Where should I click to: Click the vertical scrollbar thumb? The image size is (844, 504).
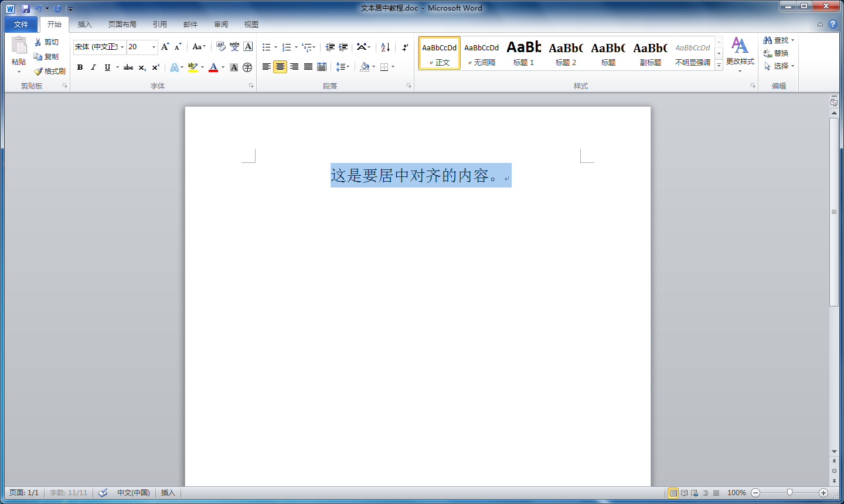point(834,212)
